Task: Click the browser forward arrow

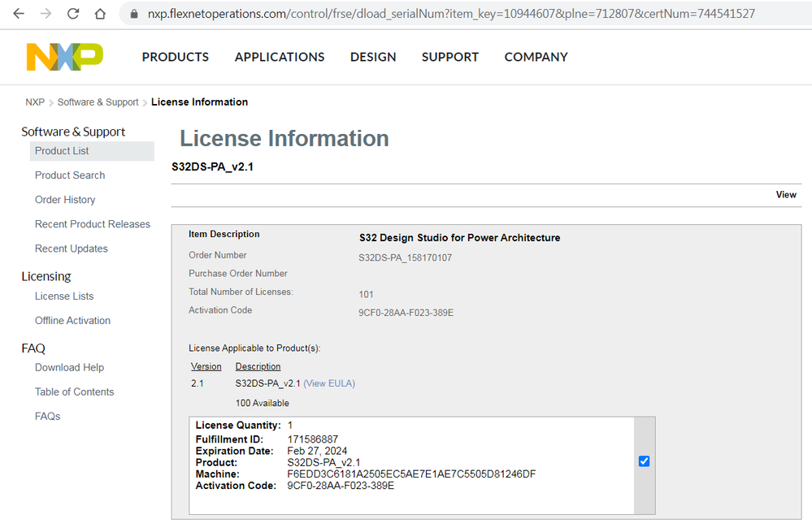Action: (x=46, y=14)
